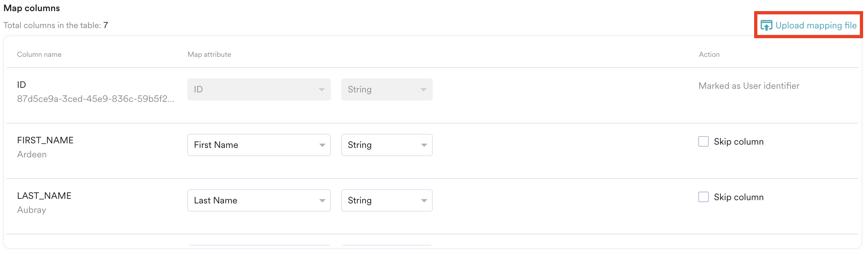Click the LAST_NAME column label
The width and height of the screenshot is (868, 254).
[x=44, y=196]
